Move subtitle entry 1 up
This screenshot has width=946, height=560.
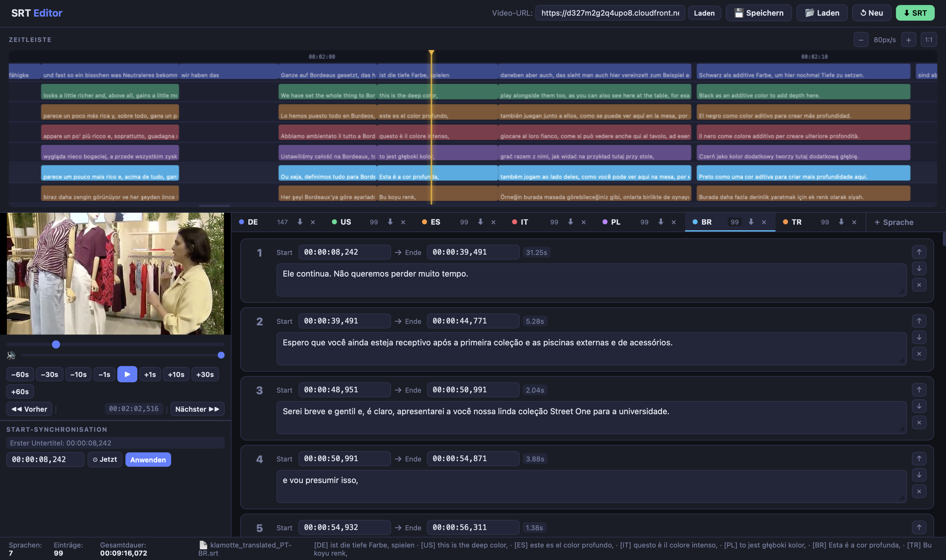(x=919, y=252)
